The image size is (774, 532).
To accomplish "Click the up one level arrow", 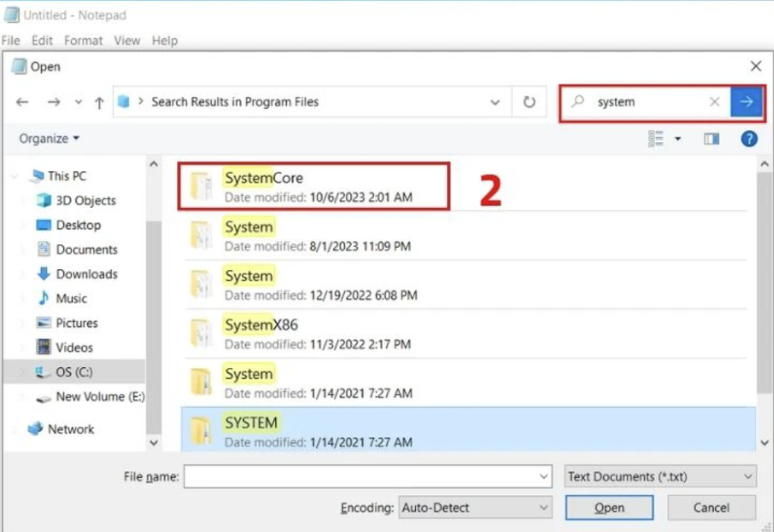I will (x=99, y=102).
